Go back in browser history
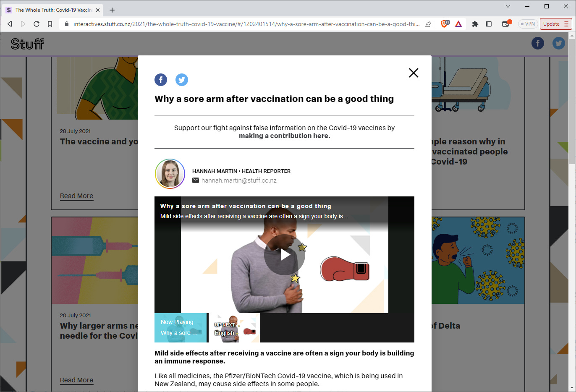The height and width of the screenshot is (392, 576). 10,24
